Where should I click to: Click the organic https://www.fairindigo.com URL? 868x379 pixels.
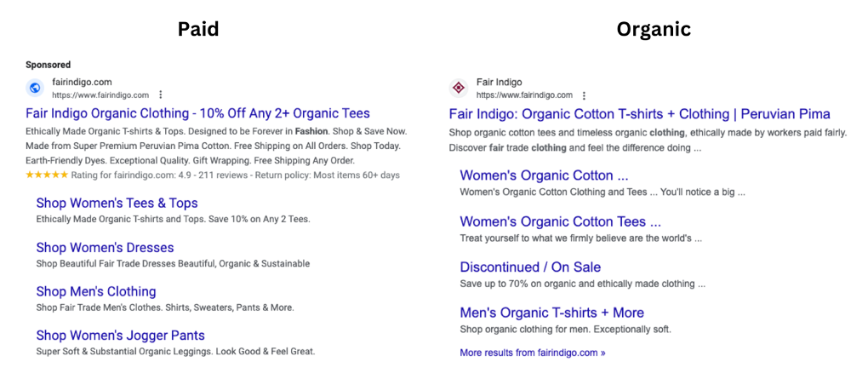click(x=524, y=95)
